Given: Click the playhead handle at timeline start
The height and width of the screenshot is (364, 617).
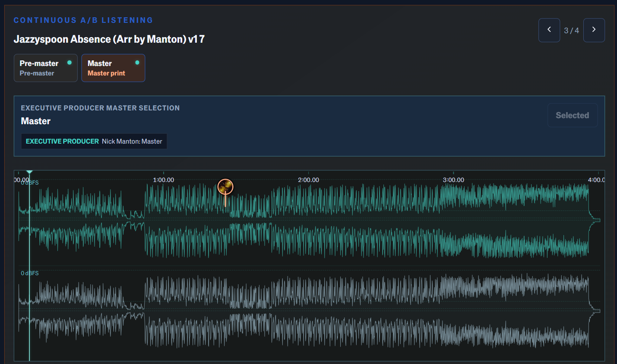Looking at the screenshot, I should pyautogui.click(x=29, y=173).
